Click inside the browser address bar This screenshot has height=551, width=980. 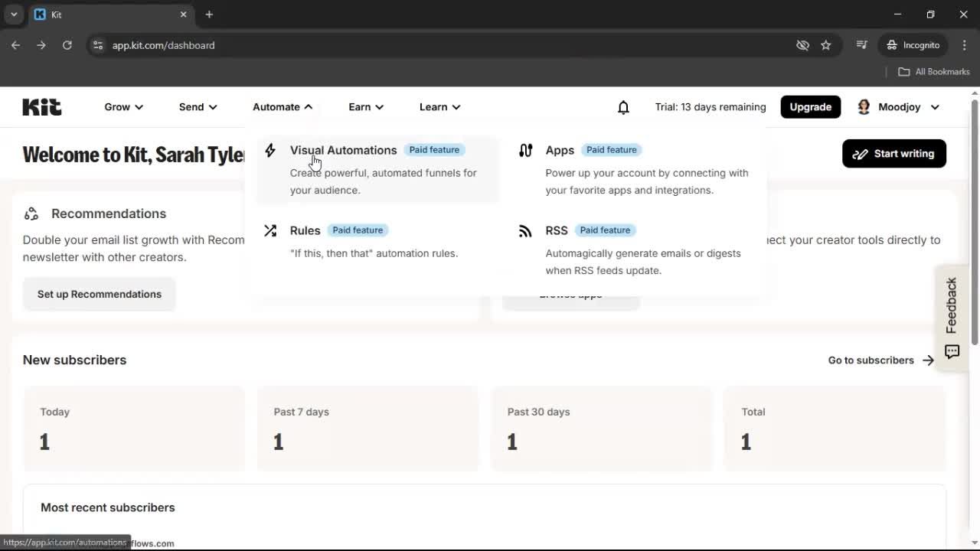(163, 45)
